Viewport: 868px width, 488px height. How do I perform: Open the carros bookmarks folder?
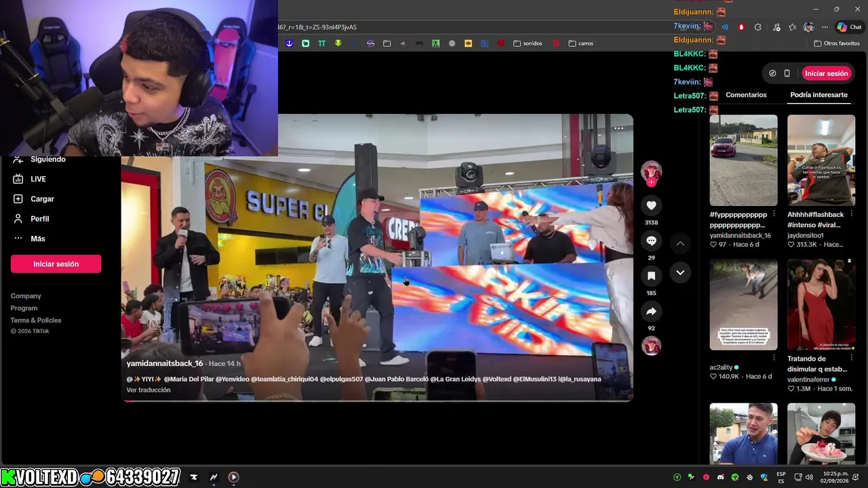580,43
